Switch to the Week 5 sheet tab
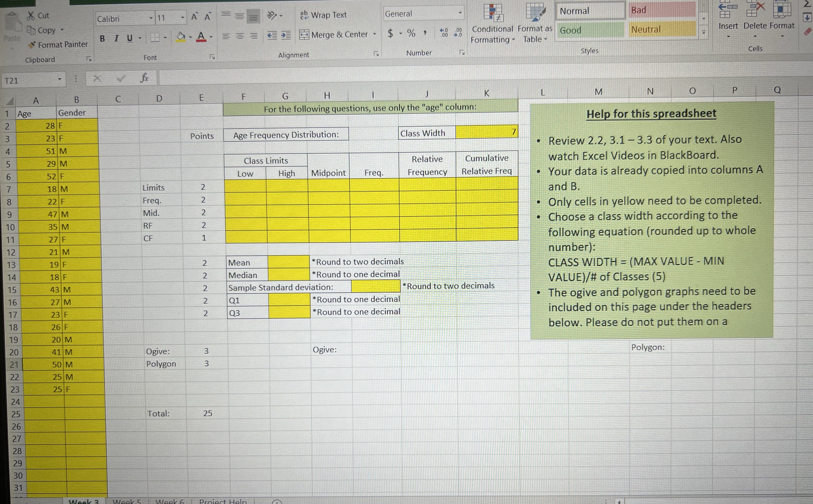Screen dimensions: 813x504 [127, 501]
